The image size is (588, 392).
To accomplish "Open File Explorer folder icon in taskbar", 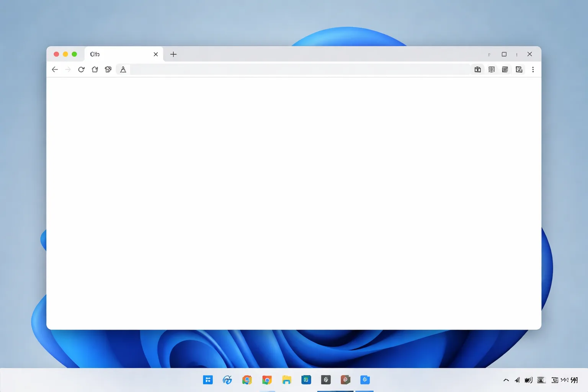I will 287,380.
